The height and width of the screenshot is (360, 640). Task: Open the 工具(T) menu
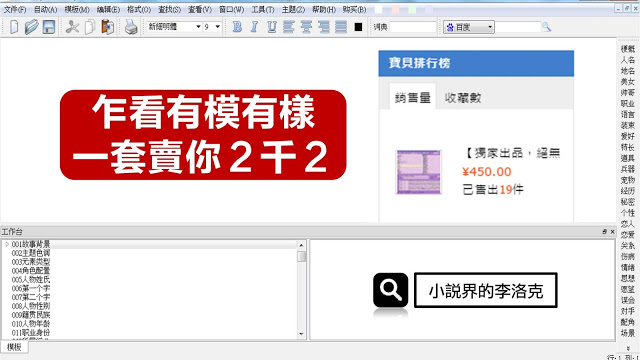click(262, 9)
